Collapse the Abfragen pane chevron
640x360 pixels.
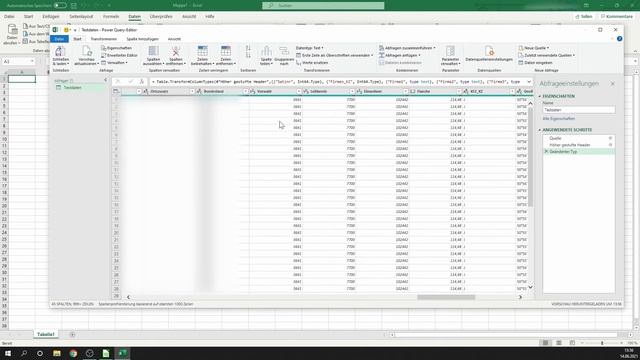click(105, 80)
